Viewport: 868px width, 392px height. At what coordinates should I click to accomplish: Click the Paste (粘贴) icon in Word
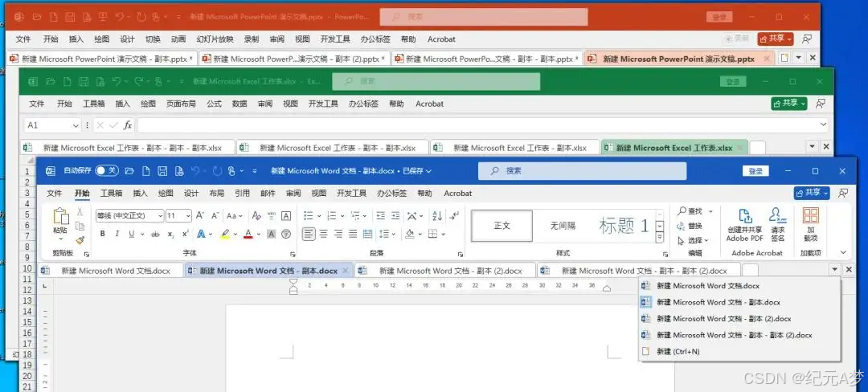[x=59, y=217]
